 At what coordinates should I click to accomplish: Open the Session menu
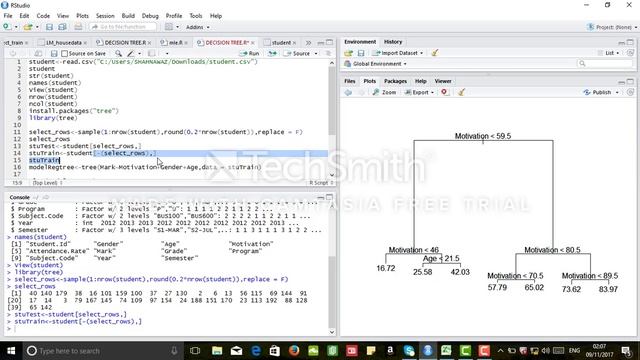coord(105,16)
